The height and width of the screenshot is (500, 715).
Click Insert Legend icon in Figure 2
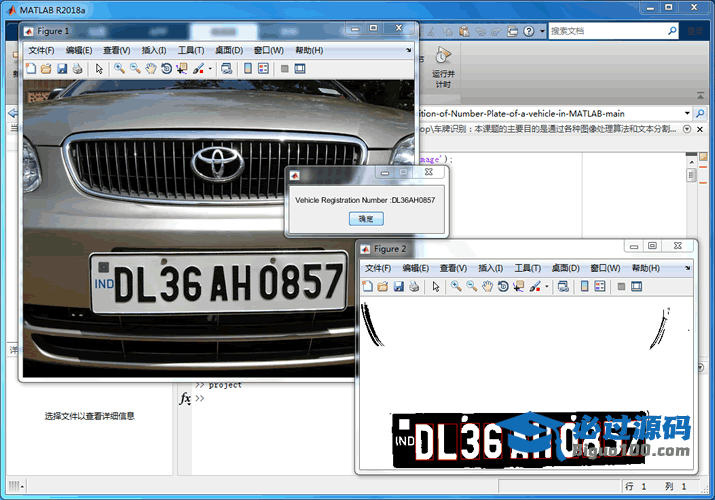600,286
